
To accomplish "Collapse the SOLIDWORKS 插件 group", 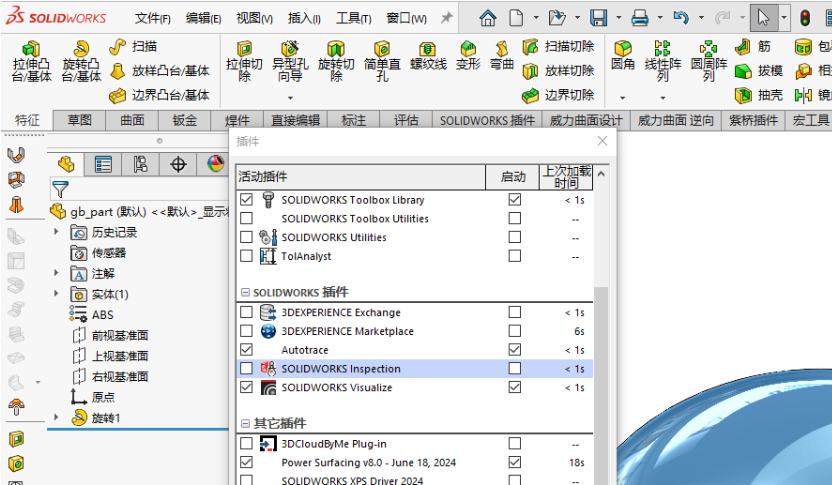I will (245, 292).
